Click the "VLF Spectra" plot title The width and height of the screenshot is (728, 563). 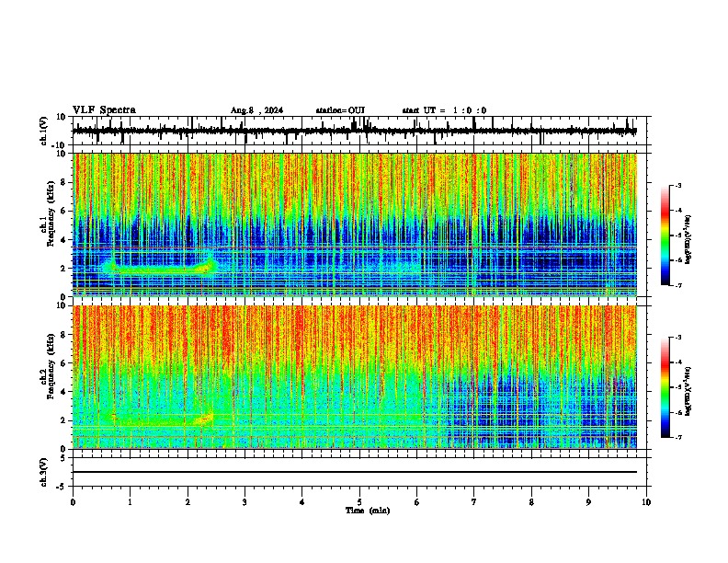click(x=104, y=110)
